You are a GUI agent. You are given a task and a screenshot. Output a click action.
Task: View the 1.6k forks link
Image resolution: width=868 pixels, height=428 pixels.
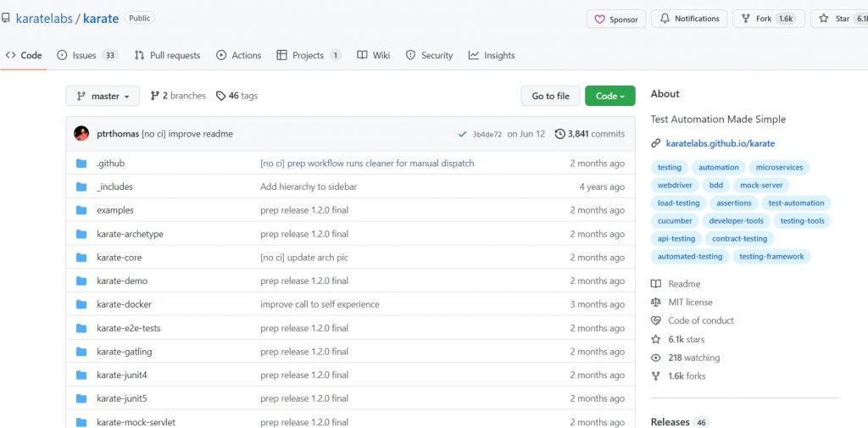pyautogui.click(x=679, y=376)
